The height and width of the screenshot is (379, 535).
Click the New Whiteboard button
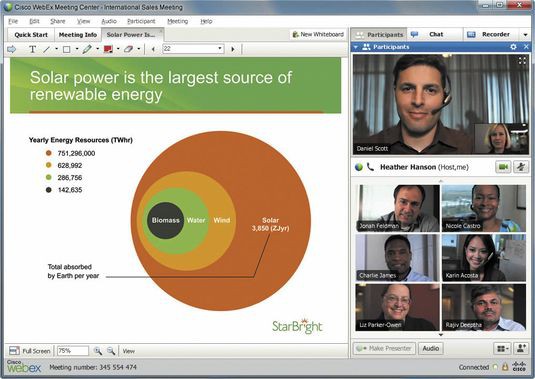[x=318, y=34]
